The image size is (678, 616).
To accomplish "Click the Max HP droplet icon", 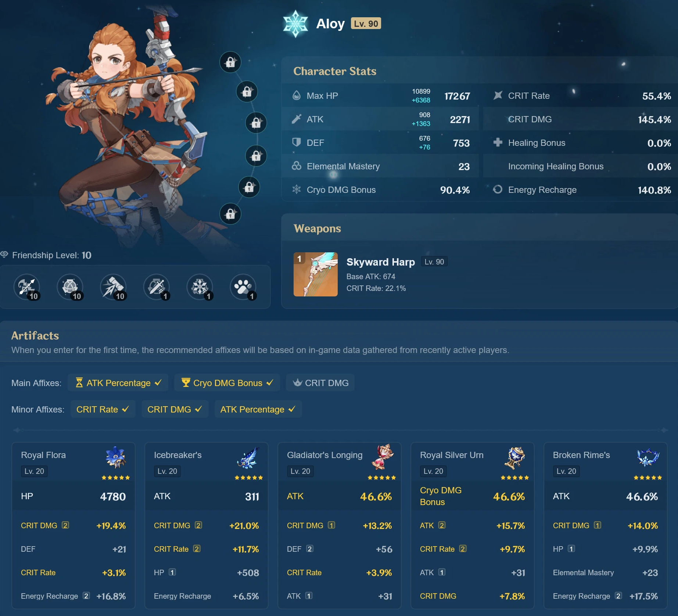I will pos(297,96).
